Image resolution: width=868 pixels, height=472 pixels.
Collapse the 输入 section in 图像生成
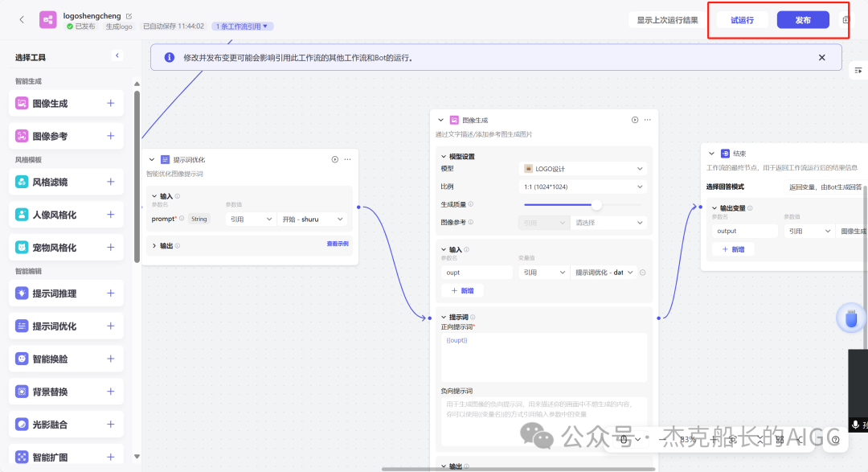pyautogui.click(x=444, y=249)
